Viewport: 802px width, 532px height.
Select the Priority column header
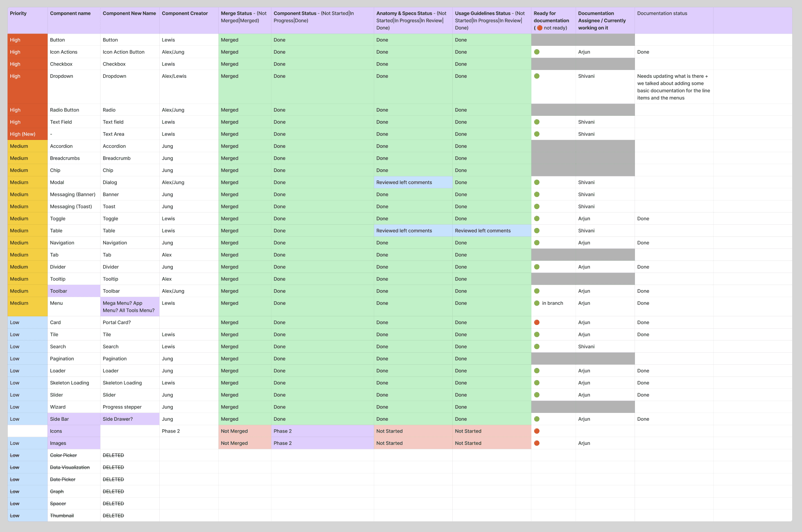[x=18, y=14]
